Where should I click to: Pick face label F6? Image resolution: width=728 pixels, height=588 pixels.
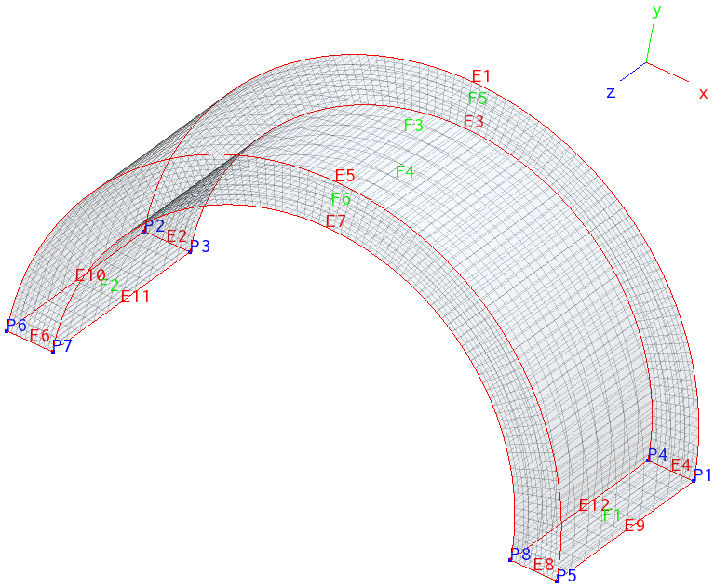coord(341,198)
